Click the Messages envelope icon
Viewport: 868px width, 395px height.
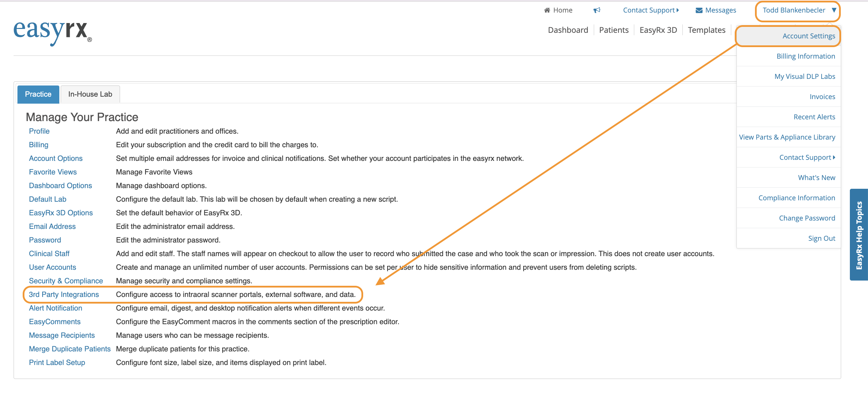pyautogui.click(x=699, y=10)
